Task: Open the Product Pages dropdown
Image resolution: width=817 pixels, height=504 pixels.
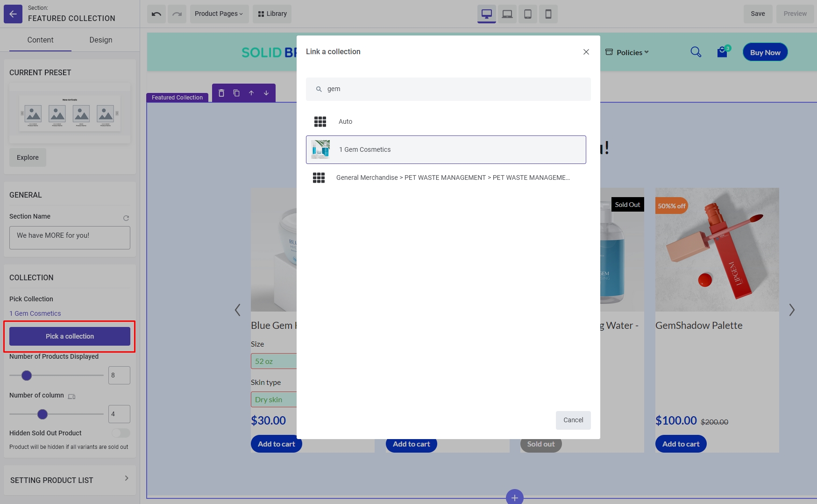Action: 219,14
